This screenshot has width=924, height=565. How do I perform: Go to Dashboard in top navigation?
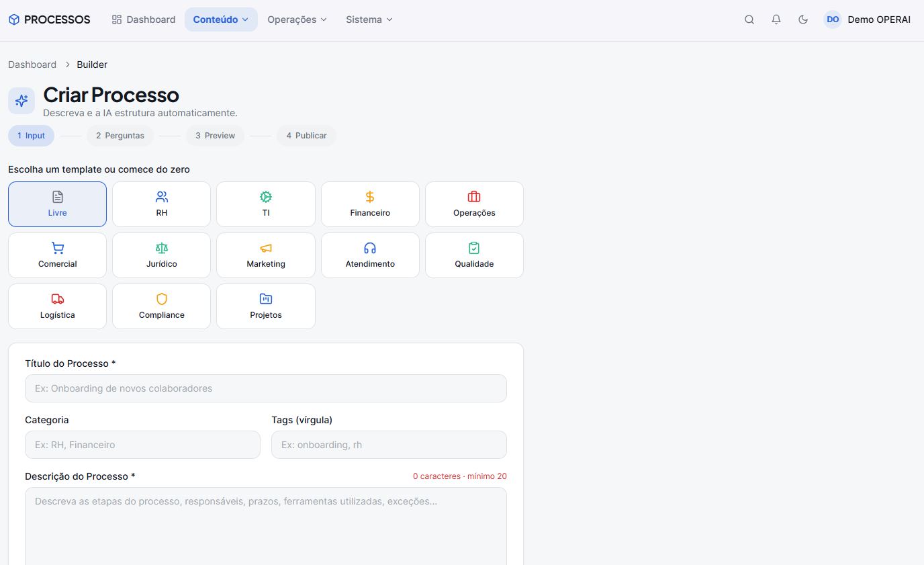(144, 19)
